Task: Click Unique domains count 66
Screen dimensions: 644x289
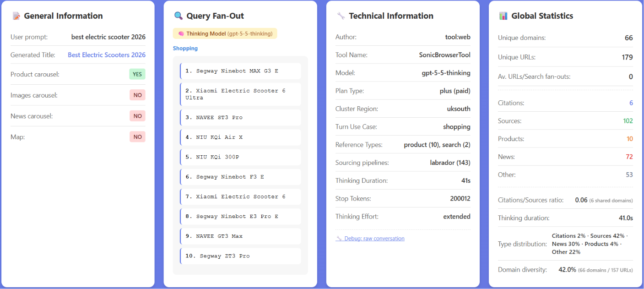Action: click(629, 38)
